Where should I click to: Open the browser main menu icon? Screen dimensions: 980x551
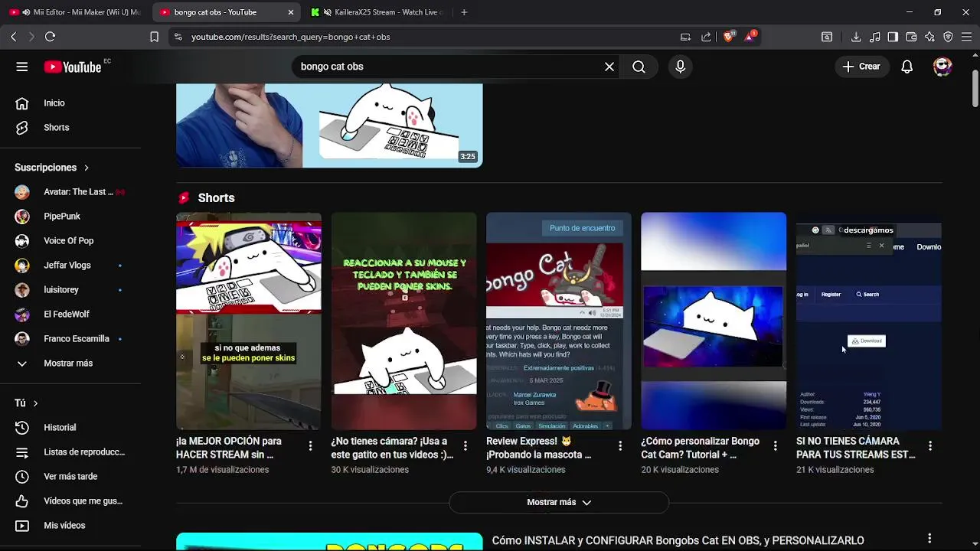pyautogui.click(x=966, y=37)
